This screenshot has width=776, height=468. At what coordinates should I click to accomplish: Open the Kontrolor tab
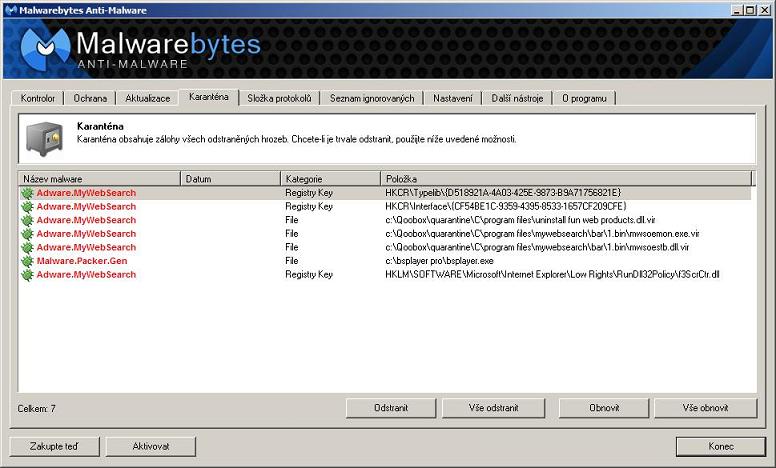(39, 98)
